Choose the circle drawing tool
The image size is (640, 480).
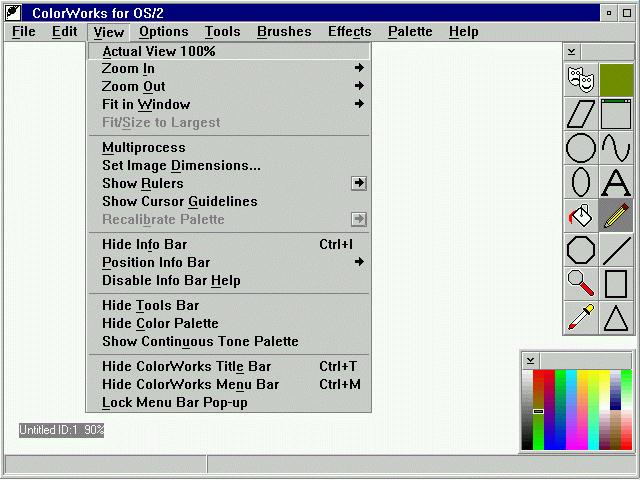(x=581, y=148)
